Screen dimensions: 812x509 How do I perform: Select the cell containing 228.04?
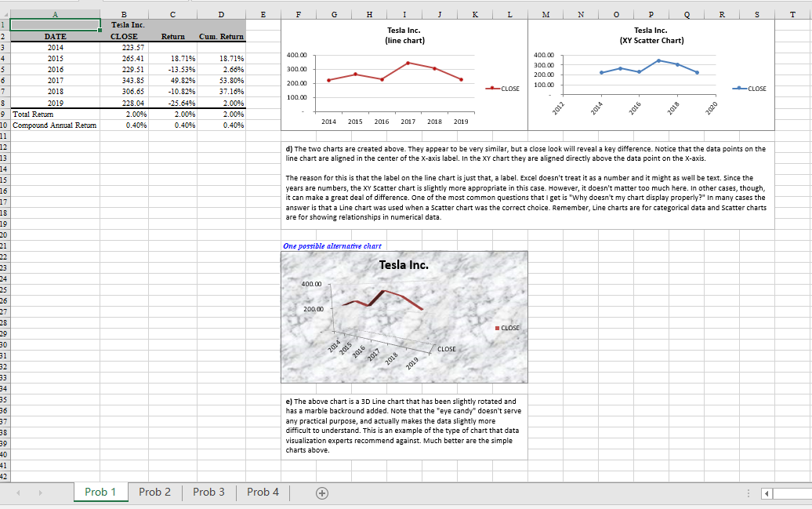(124, 103)
